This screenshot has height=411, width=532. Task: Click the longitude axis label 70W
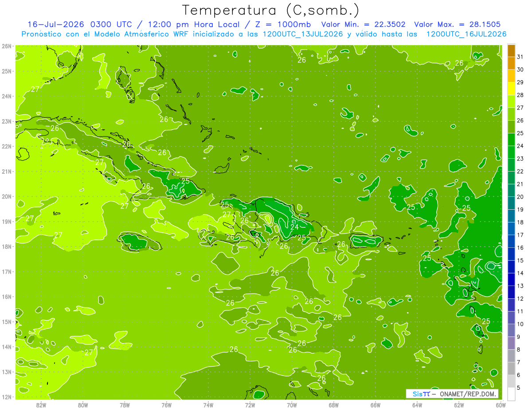pos(292,405)
